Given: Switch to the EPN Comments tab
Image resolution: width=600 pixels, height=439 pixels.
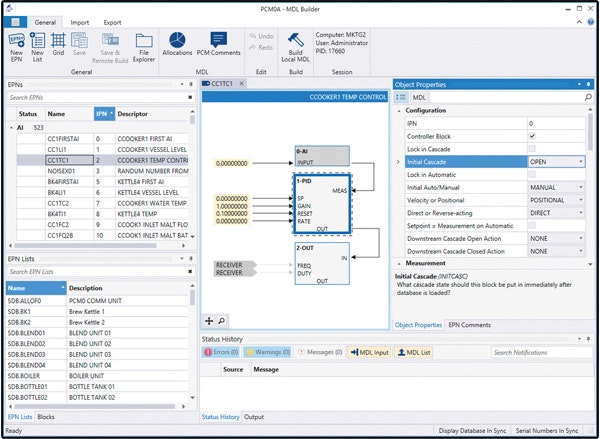Looking at the screenshot, I should (x=470, y=325).
